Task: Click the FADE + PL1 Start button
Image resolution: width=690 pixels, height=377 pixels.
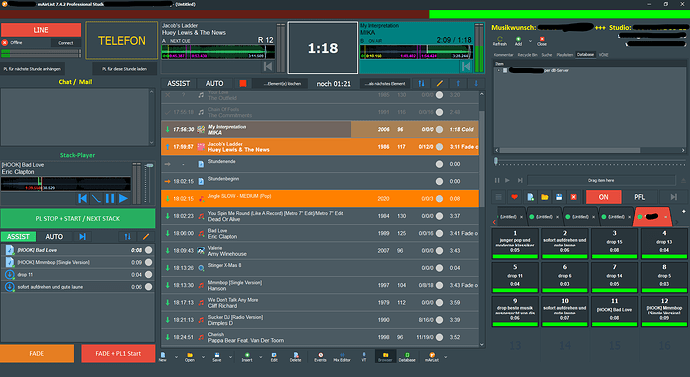Action: 118,353
